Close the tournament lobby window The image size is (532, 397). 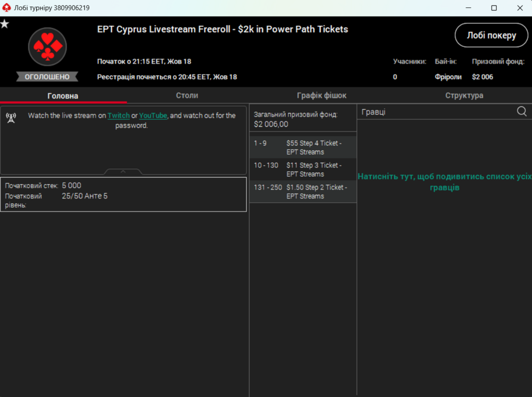pyautogui.click(x=520, y=8)
